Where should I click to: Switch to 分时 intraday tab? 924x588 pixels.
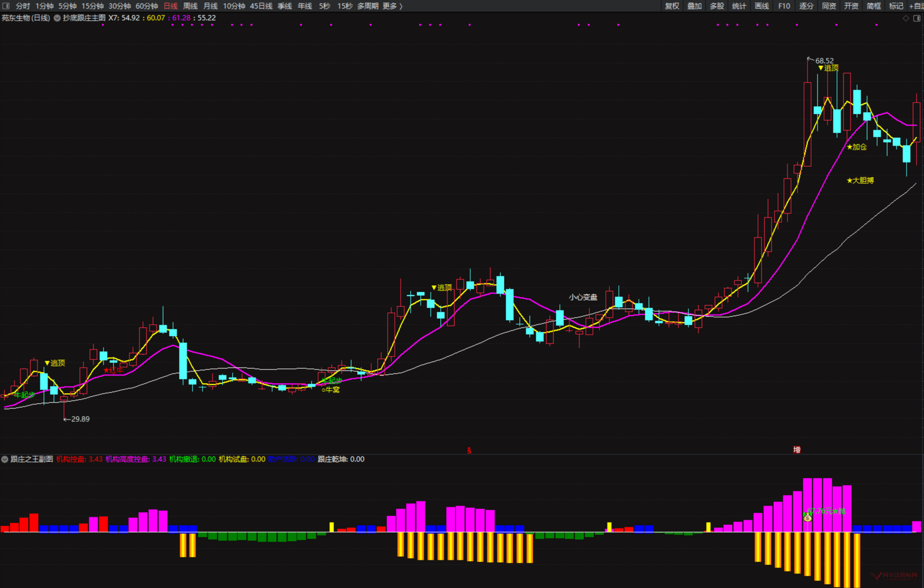23,6
